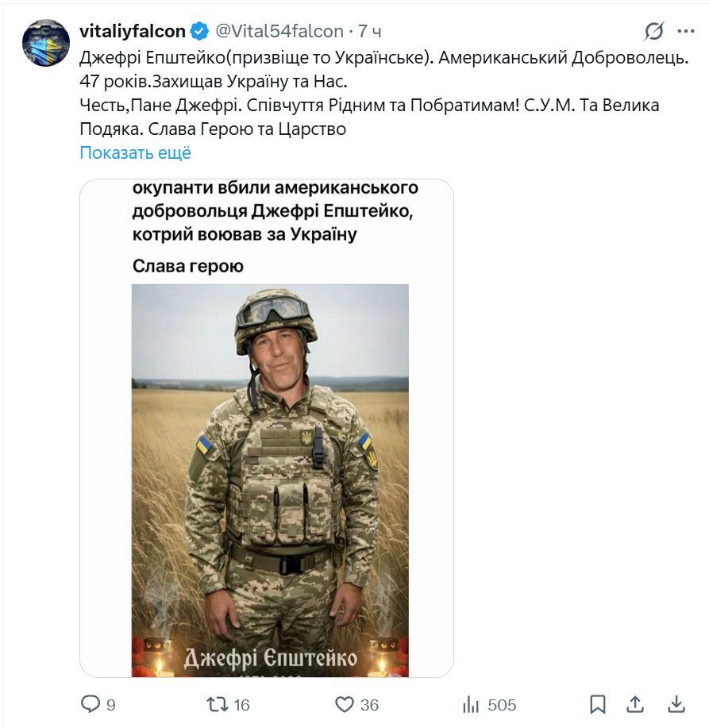Open the three-dot more options menu
Viewport: 709px width, 728px height.
686,32
